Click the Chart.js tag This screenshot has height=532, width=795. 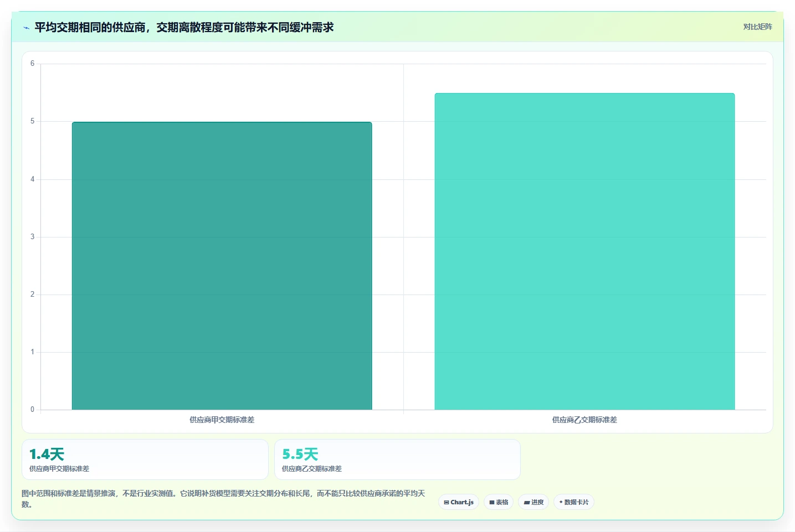[459, 502]
